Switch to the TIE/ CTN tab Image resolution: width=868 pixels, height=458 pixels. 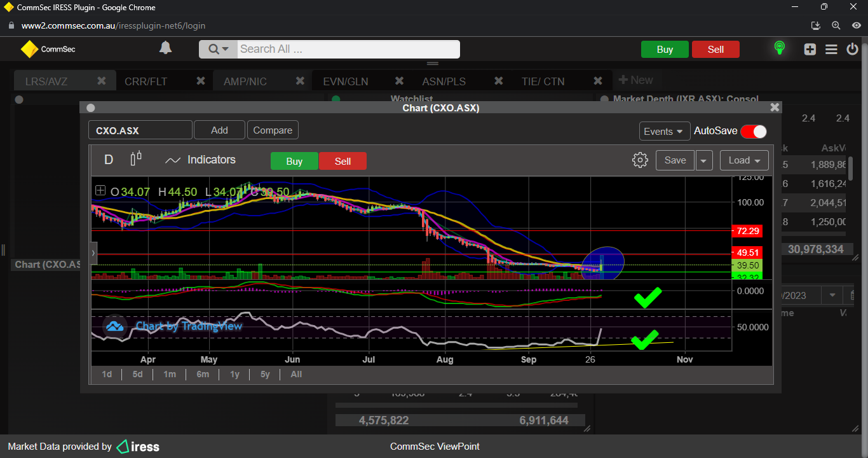(543, 81)
